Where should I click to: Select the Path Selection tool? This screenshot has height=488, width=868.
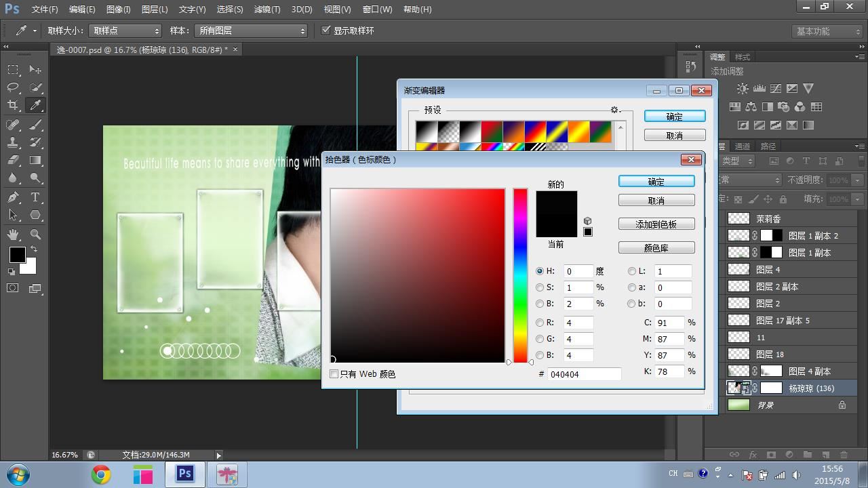(13, 215)
